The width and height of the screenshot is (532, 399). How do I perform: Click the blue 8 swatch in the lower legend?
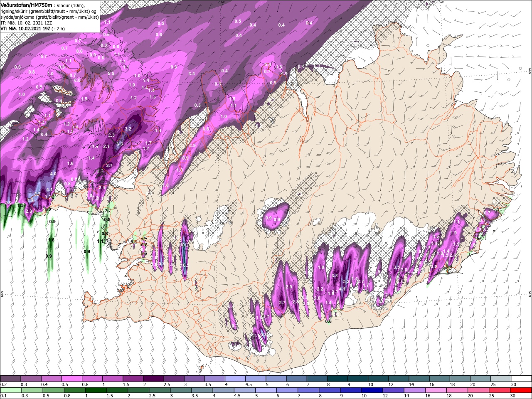point(330,390)
